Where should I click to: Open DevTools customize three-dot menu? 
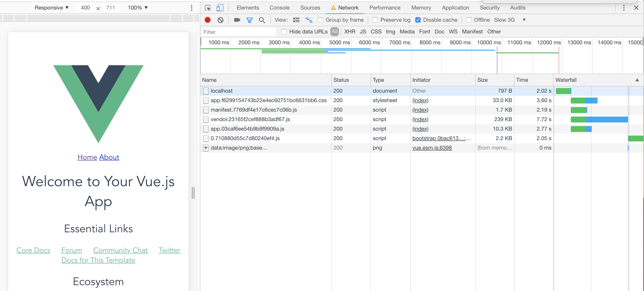(x=623, y=8)
